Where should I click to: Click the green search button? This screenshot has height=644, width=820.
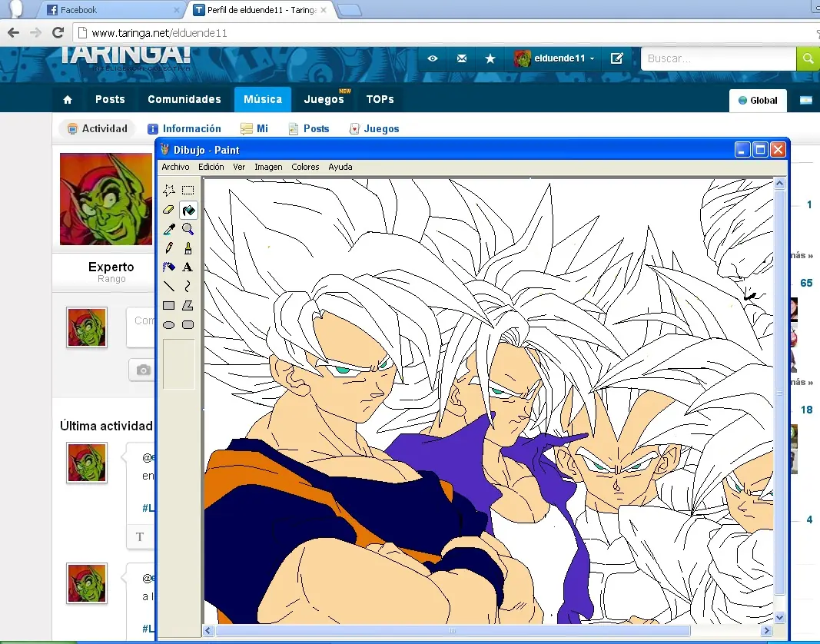808,58
